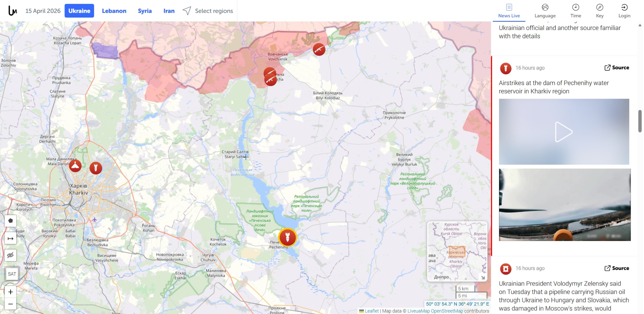Open the Key legend panel
Image resolution: width=644 pixels, height=314 pixels.
pos(600,11)
